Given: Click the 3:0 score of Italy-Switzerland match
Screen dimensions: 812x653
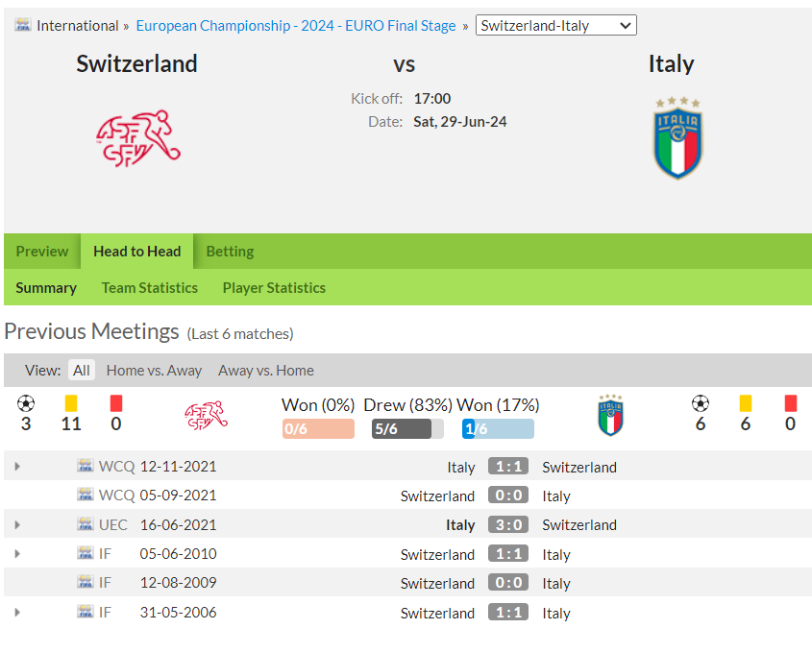Looking at the screenshot, I should click(x=508, y=524).
